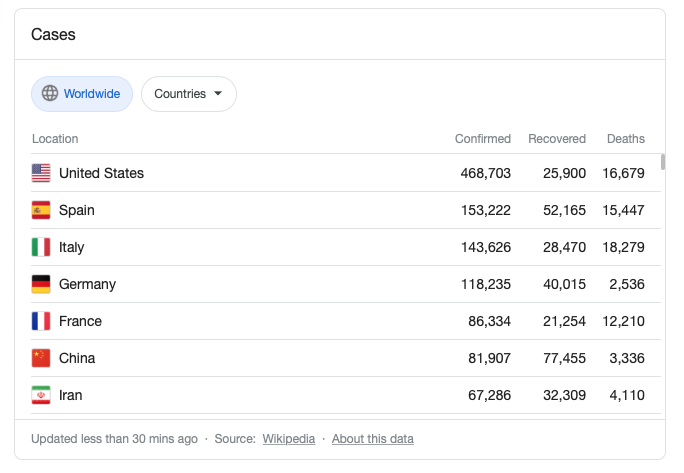684x473 pixels.
Task: Click the United States flag icon
Action: point(41,173)
